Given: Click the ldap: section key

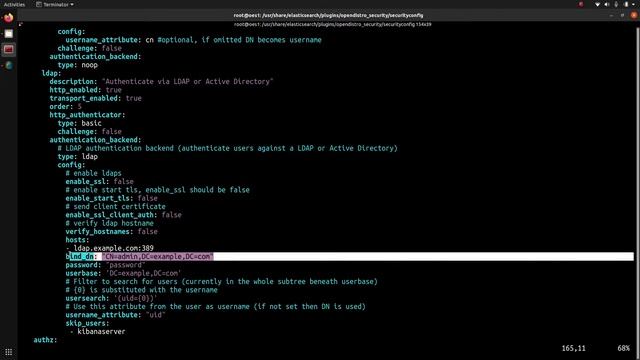Looking at the screenshot, I should (x=51, y=73).
